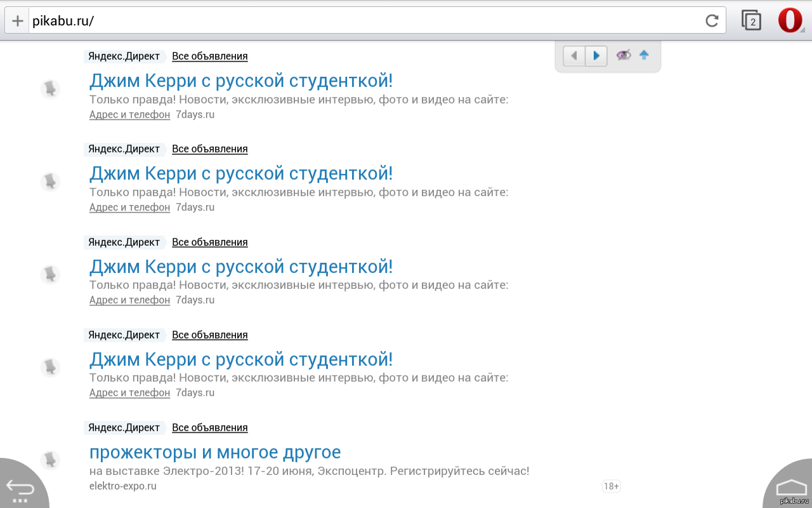
Task: Click Все объявления above the third Джим Керри ad
Action: pyautogui.click(x=210, y=242)
